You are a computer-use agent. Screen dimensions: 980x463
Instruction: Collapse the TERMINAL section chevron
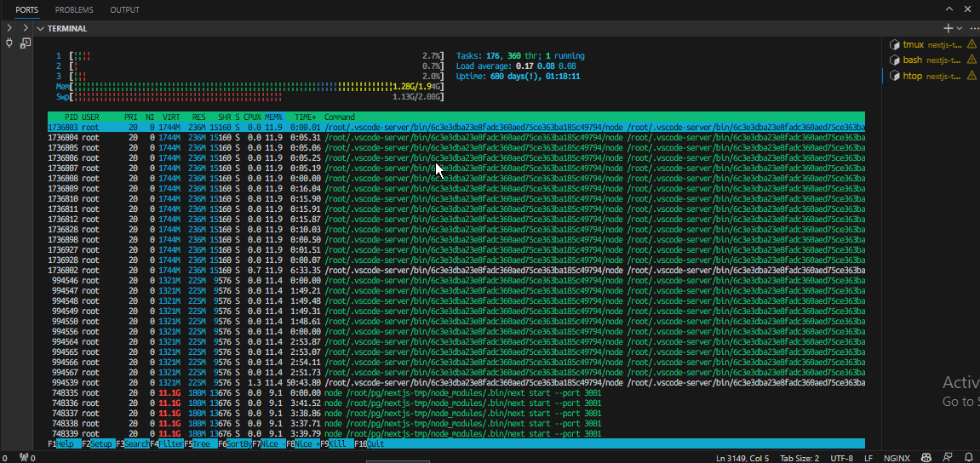[x=41, y=29]
